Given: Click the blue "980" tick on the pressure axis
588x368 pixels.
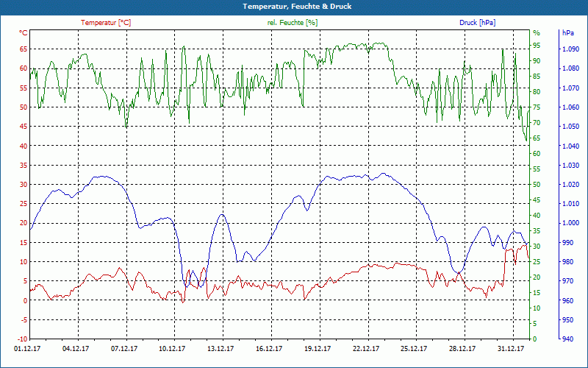Looking at the screenshot, I should pyautogui.click(x=568, y=262).
